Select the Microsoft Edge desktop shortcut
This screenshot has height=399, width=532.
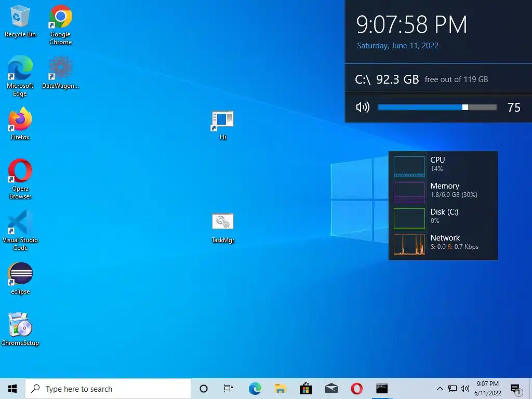click(20, 76)
